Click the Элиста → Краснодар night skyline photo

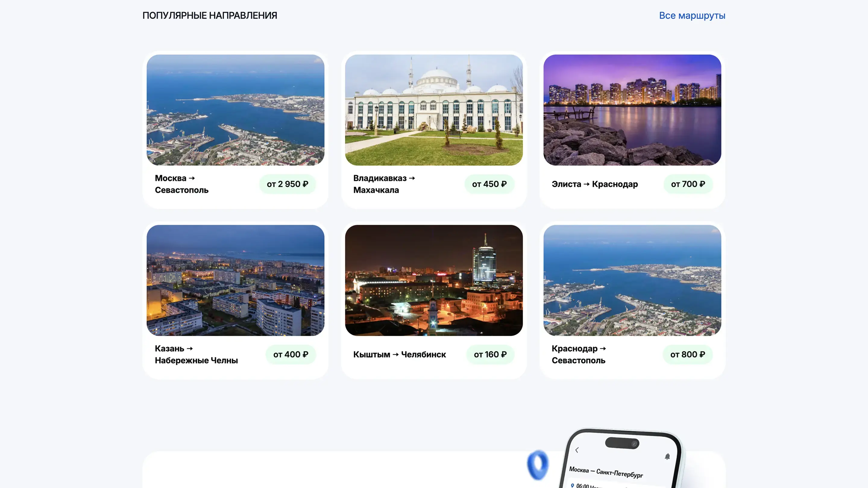(632, 110)
